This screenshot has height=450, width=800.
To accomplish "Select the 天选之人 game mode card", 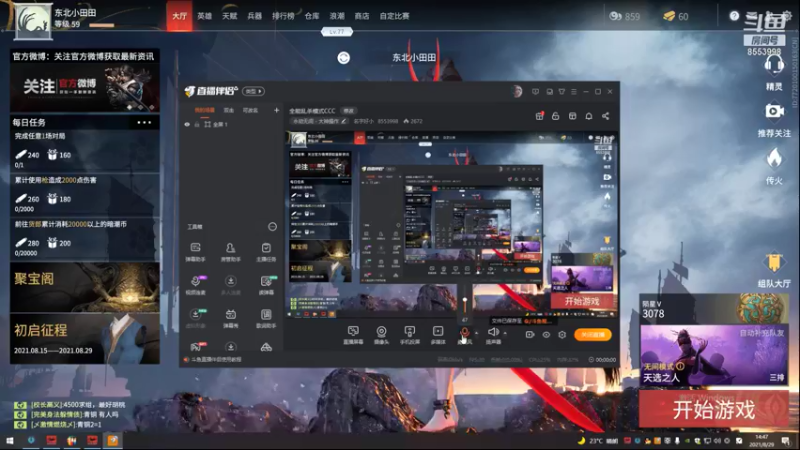I will point(713,355).
